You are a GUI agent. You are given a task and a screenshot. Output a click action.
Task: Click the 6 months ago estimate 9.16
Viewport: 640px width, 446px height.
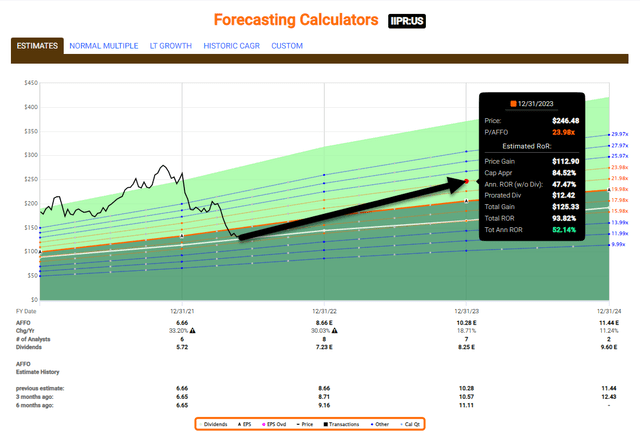click(x=324, y=405)
